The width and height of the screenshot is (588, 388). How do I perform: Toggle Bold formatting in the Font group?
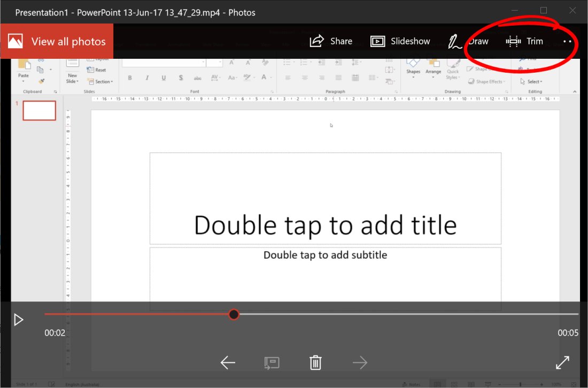click(129, 77)
